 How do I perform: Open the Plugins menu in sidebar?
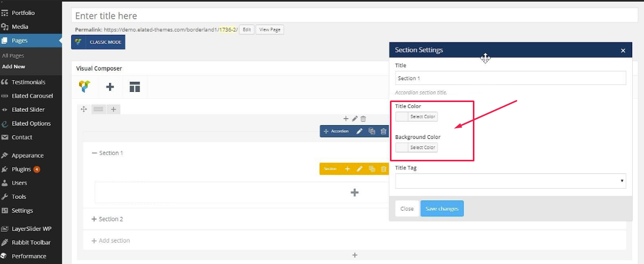coord(21,169)
